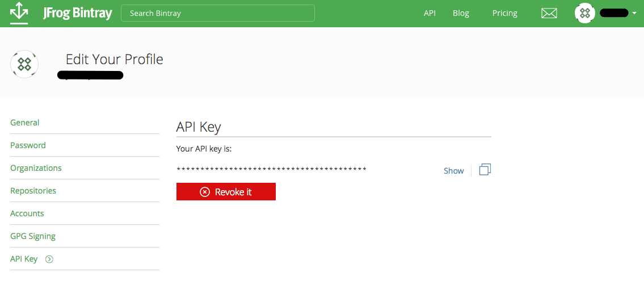Select the API Key sidebar item
644x281 pixels.
click(24, 259)
